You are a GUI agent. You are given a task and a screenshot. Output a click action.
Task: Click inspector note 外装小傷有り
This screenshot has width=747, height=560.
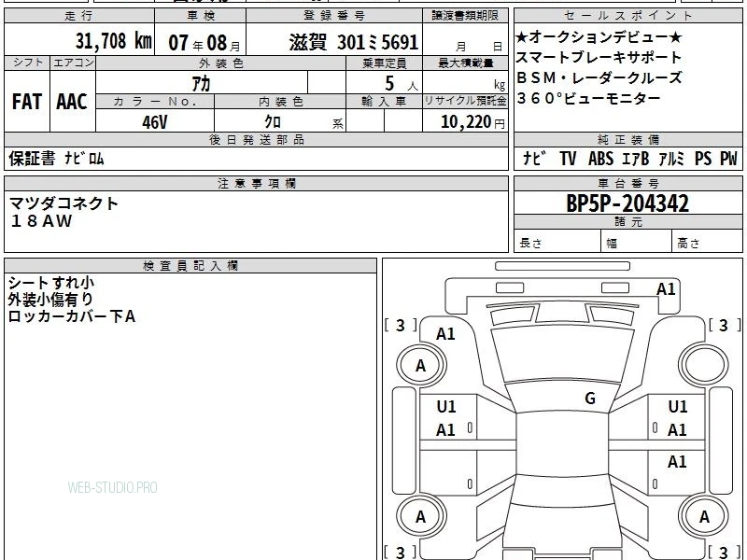tap(50, 300)
